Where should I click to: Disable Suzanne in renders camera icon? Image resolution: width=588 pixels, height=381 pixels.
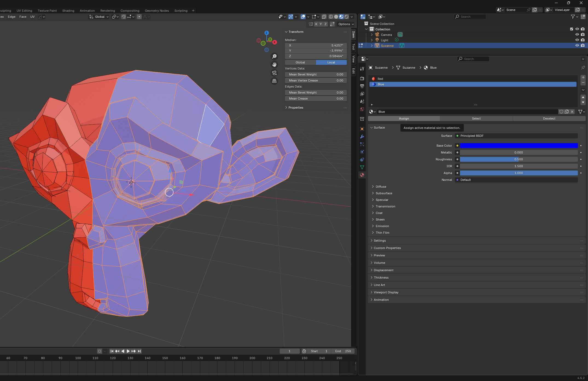click(583, 45)
